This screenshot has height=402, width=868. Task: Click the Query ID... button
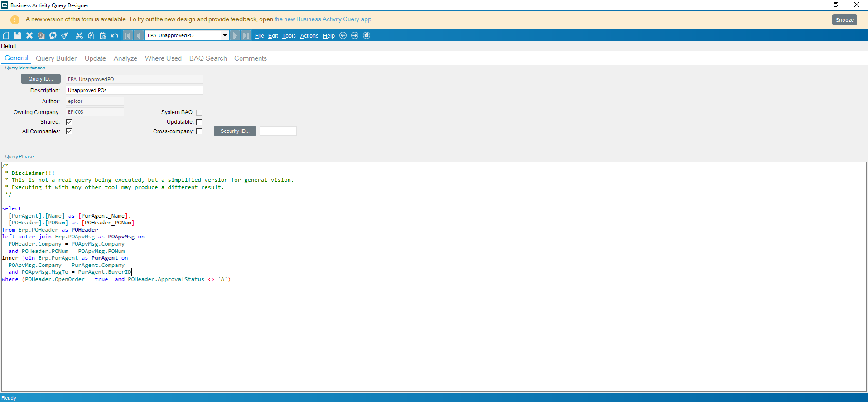click(x=41, y=79)
